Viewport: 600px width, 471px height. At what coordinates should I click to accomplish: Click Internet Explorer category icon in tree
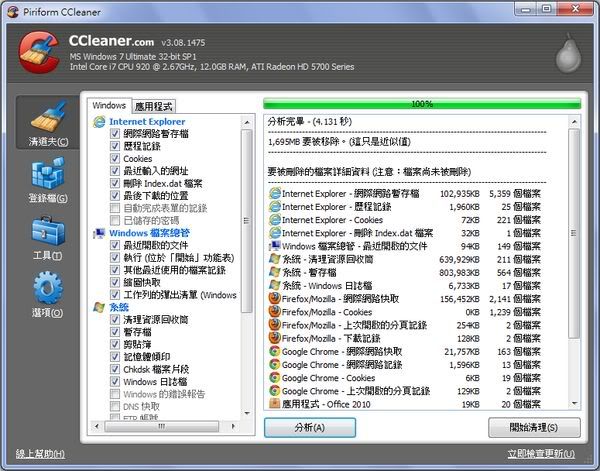click(x=99, y=122)
